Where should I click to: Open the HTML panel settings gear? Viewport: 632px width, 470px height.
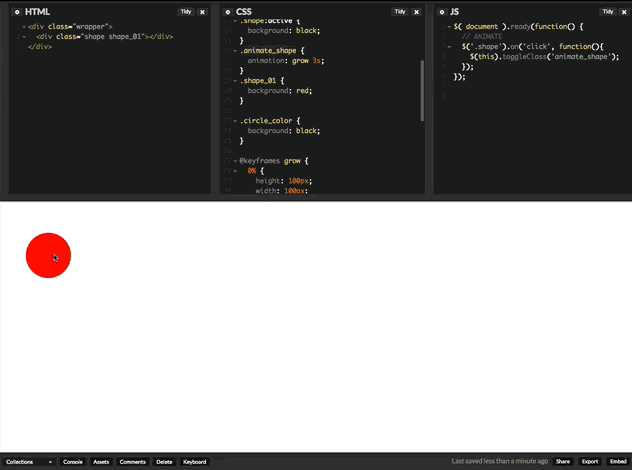pyautogui.click(x=17, y=12)
